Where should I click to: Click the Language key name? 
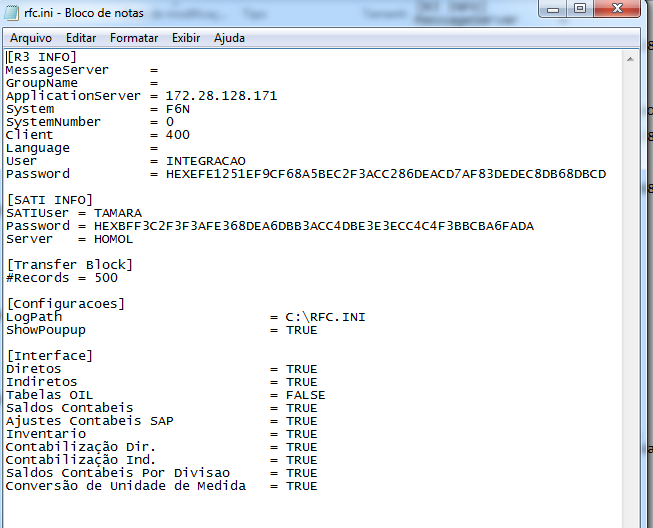pyautogui.click(x=37, y=148)
